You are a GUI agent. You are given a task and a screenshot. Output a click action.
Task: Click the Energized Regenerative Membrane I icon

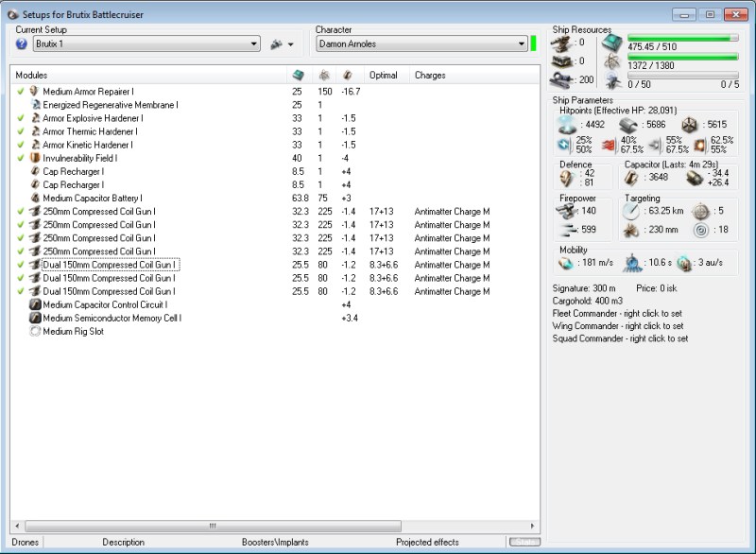point(35,105)
